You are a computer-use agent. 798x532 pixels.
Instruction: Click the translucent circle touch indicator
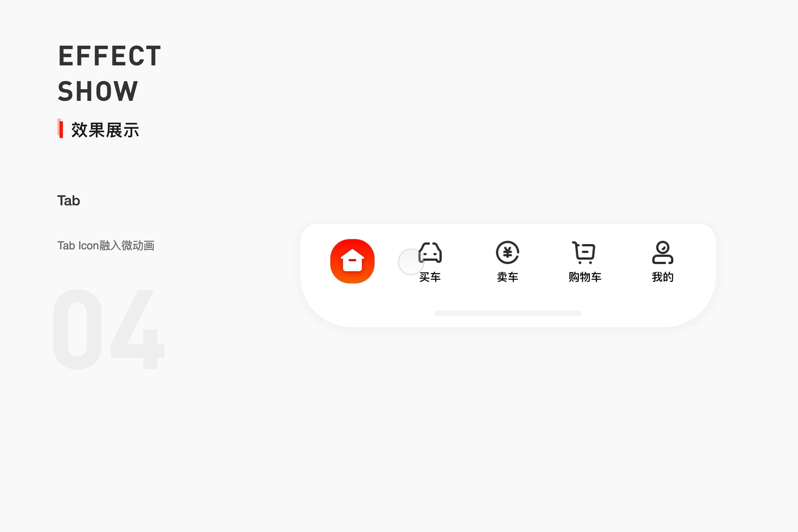[411, 262]
